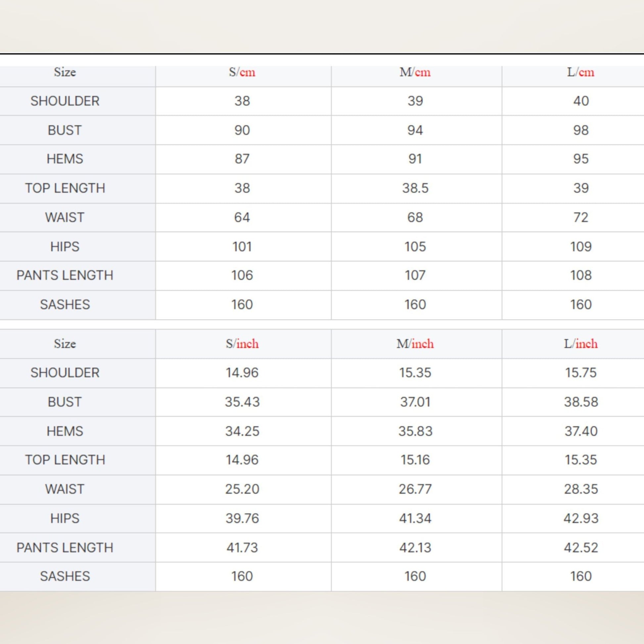644x644 pixels.
Task: Click the BUST value 90 in cm table
Action: click(242, 130)
